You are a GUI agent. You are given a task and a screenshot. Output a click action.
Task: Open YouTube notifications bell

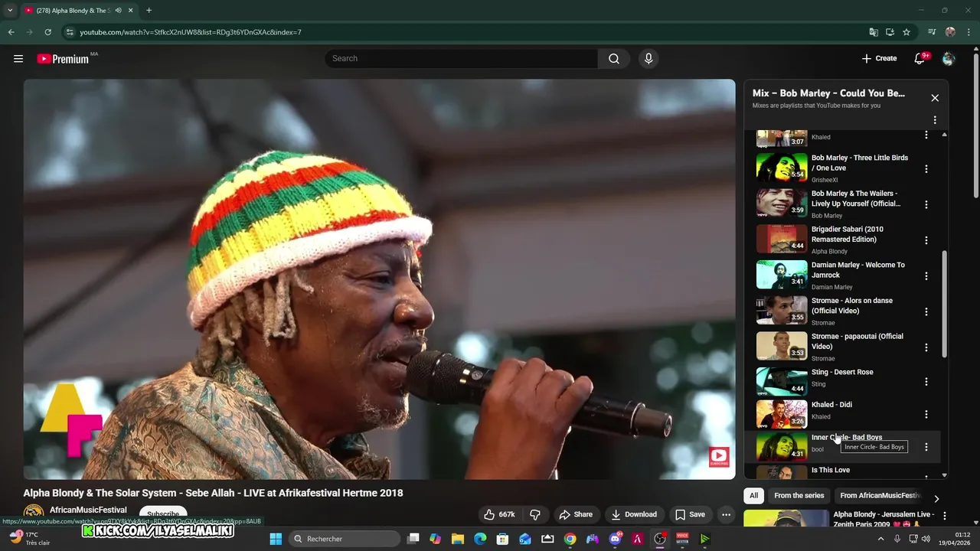click(920, 58)
